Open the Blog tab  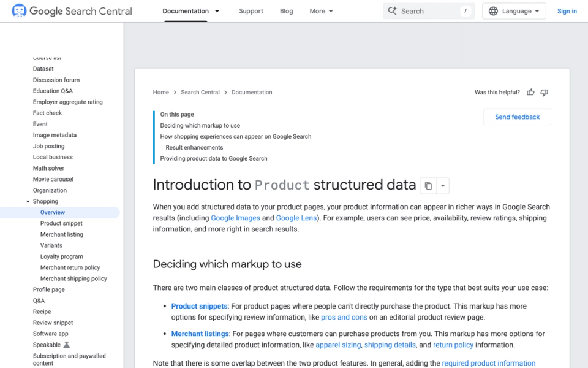[286, 11]
